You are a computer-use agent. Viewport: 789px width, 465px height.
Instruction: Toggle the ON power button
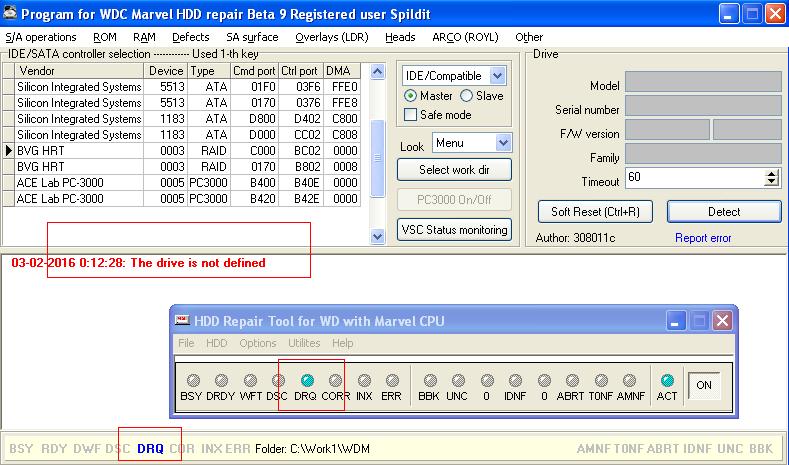pos(704,385)
